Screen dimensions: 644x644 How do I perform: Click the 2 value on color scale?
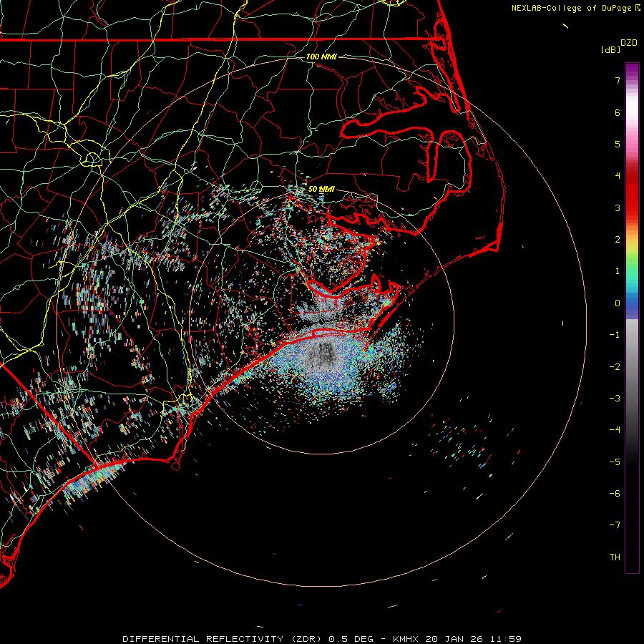pos(618,240)
